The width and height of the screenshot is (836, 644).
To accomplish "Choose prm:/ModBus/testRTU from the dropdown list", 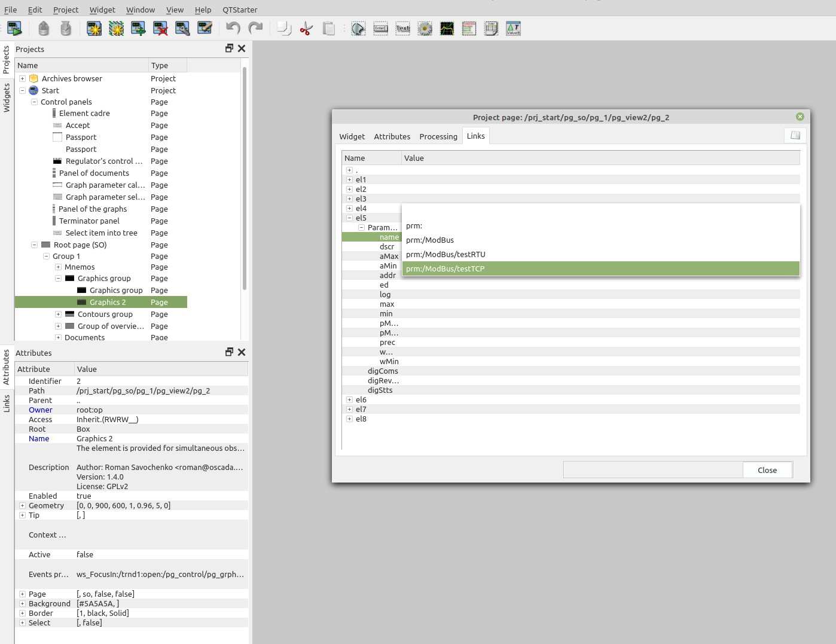I will point(446,254).
